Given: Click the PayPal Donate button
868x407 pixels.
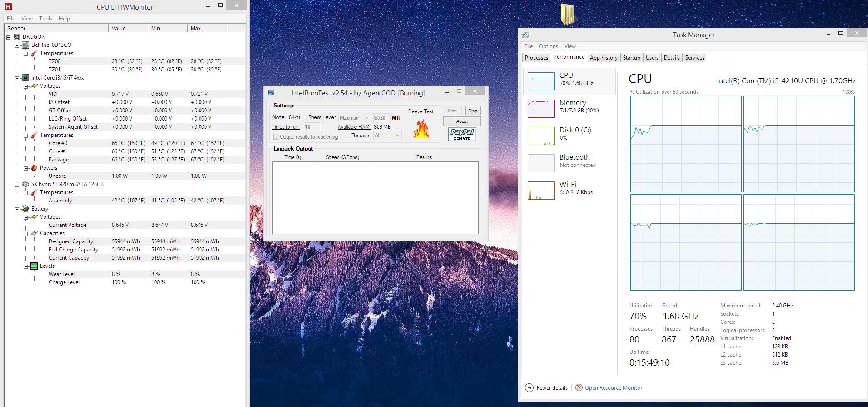Looking at the screenshot, I should (462, 134).
